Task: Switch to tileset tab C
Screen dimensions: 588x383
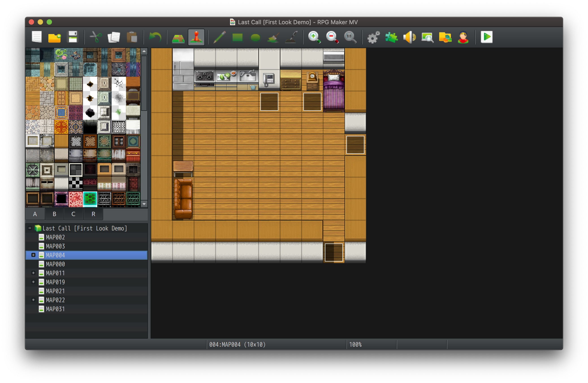Action: pyautogui.click(x=74, y=214)
